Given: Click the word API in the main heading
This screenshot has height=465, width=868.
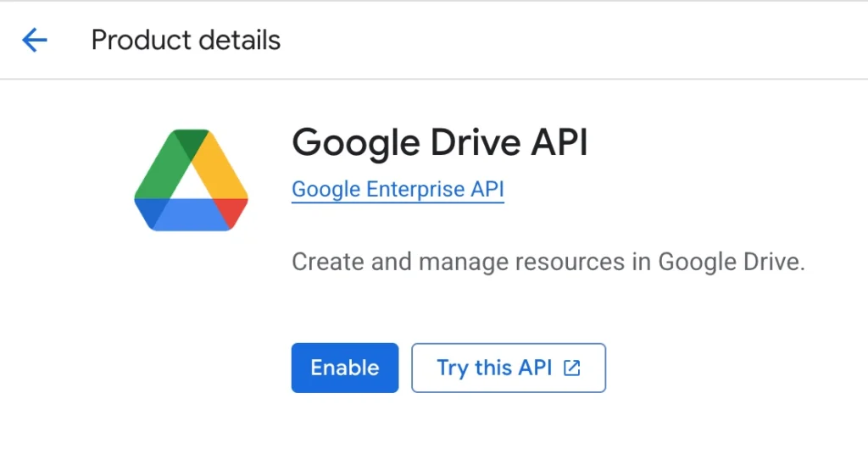Looking at the screenshot, I should tap(559, 142).
